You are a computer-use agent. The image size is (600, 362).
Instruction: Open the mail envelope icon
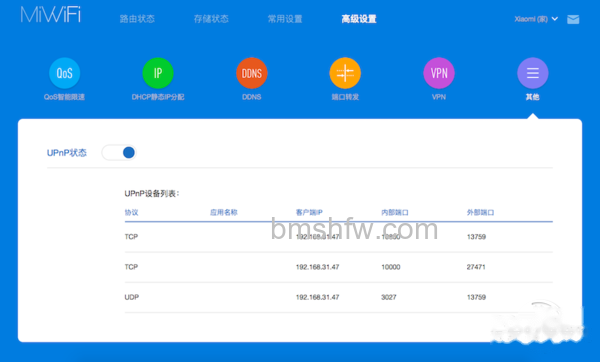coord(573,19)
